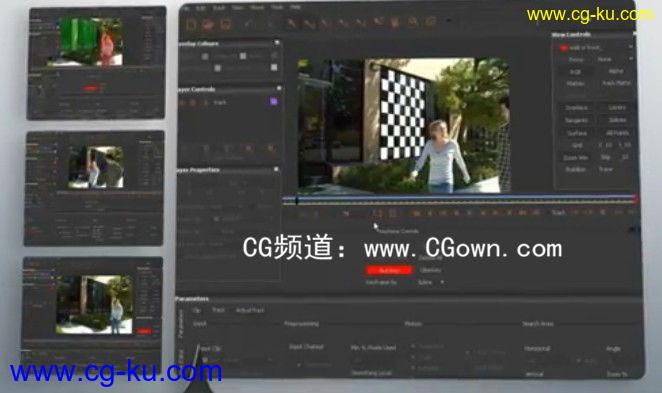
Task: Toggle the Splines button
Action: tap(617, 120)
